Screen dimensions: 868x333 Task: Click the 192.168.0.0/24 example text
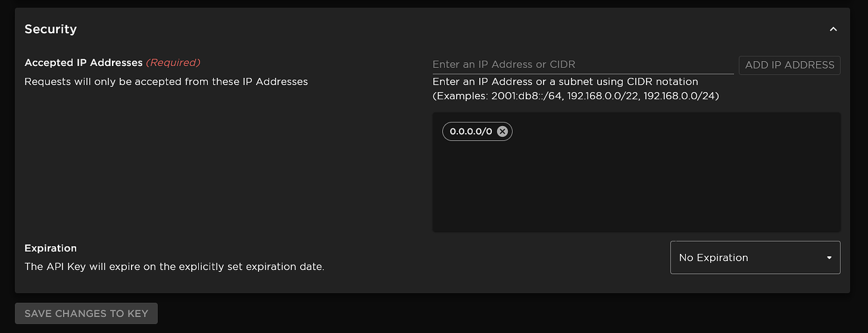point(681,96)
